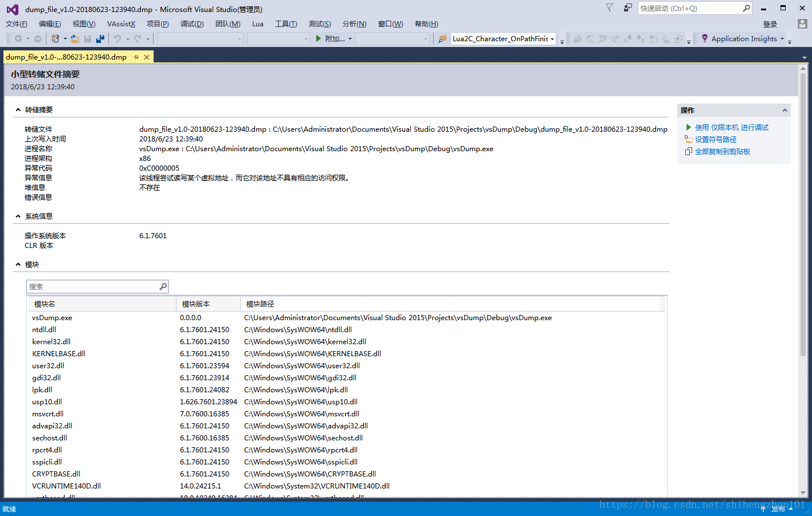Open the 帮助(H) menu
The image size is (812, 516).
(426, 24)
